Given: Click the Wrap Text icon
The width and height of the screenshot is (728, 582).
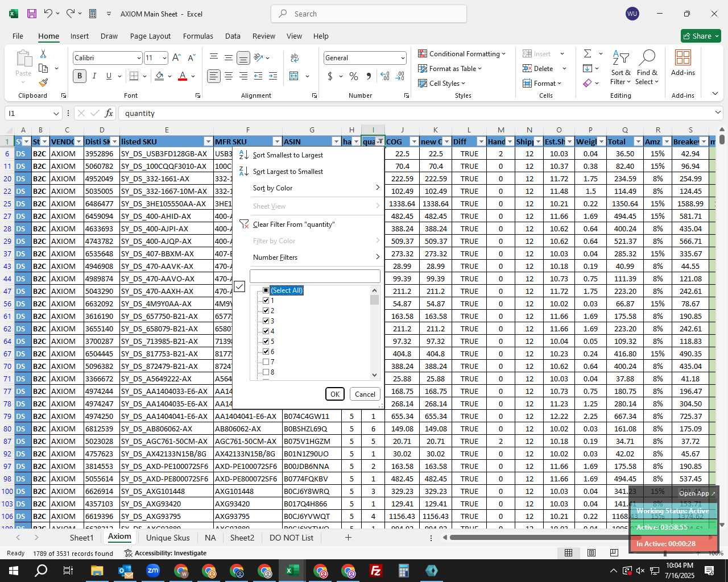Looking at the screenshot, I should click(295, 57).
